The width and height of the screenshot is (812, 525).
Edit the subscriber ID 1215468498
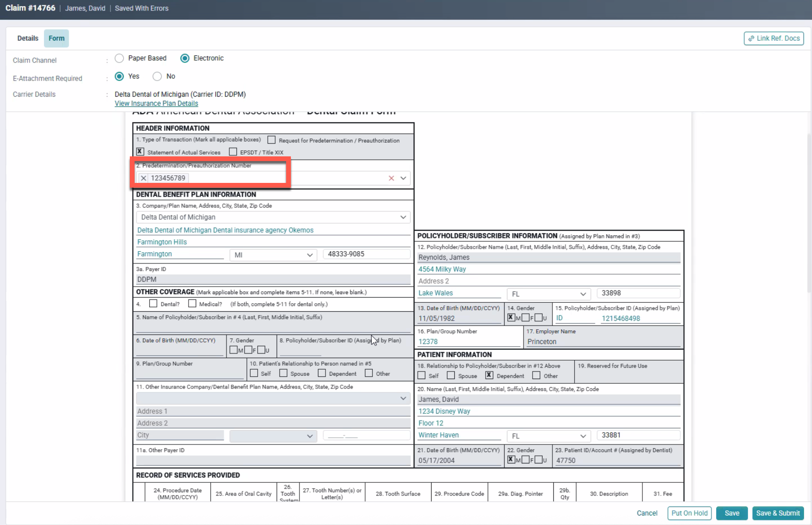click(641, 318)
